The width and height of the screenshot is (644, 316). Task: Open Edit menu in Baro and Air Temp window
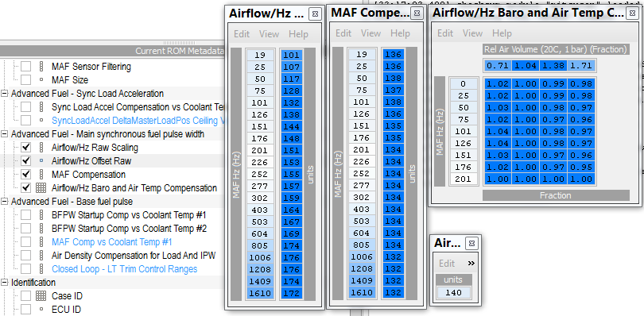(445, 33)
